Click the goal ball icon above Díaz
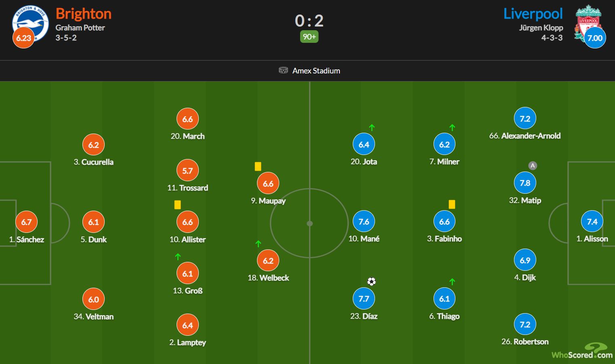This screenshot has width=615, height=364. 371,281
